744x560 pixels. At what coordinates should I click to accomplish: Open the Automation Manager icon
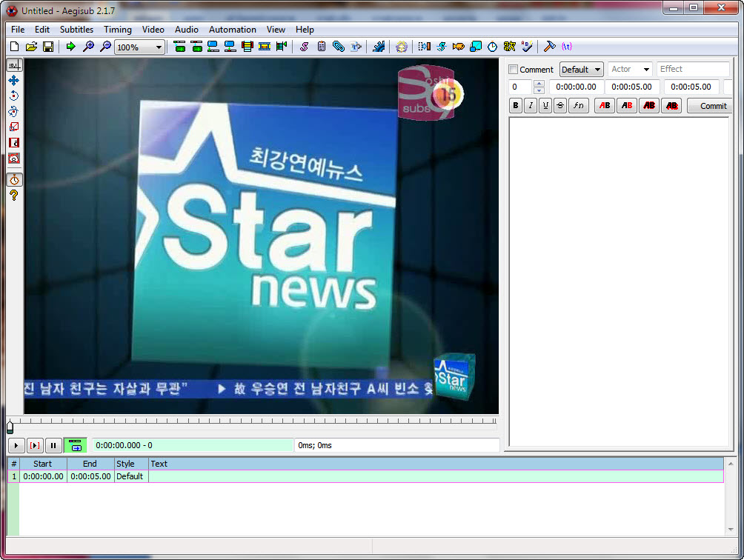coord(379,47)
